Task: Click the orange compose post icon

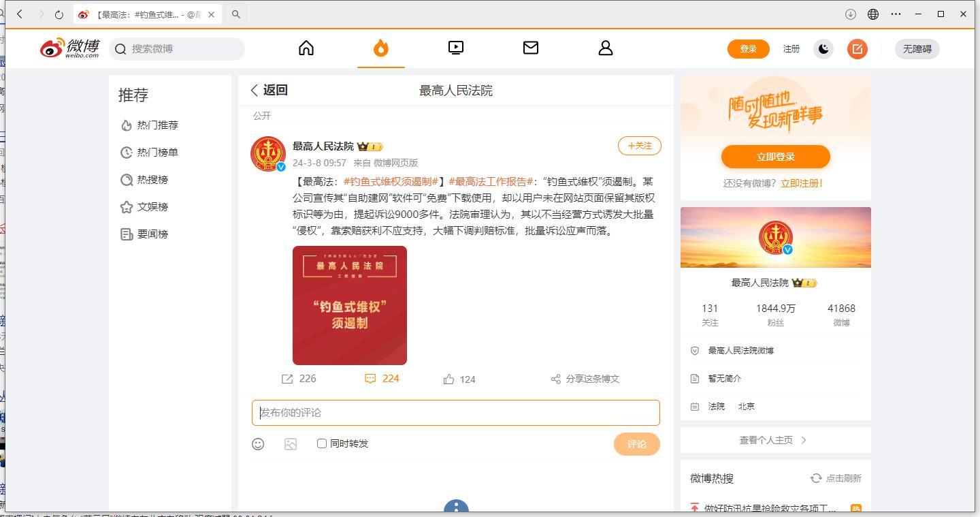Action: pyautogui.click(x=857, y=49)
